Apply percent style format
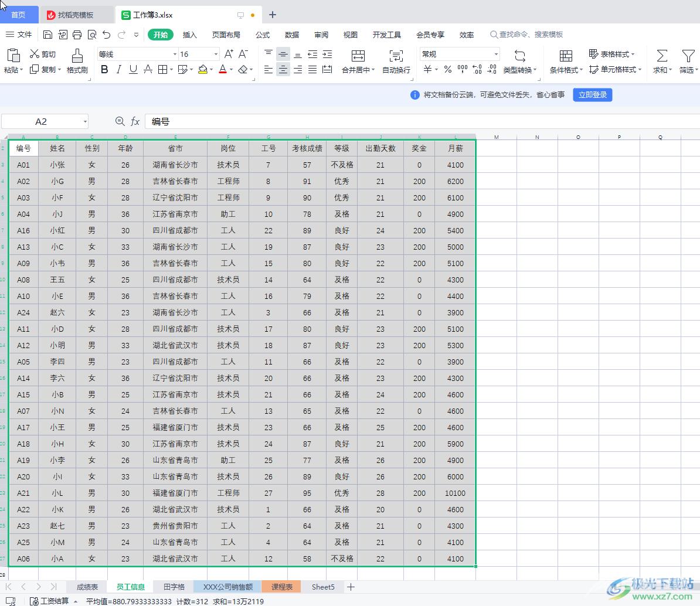The height and width of the screenshot is (606, 700). [x=448, y=69]
